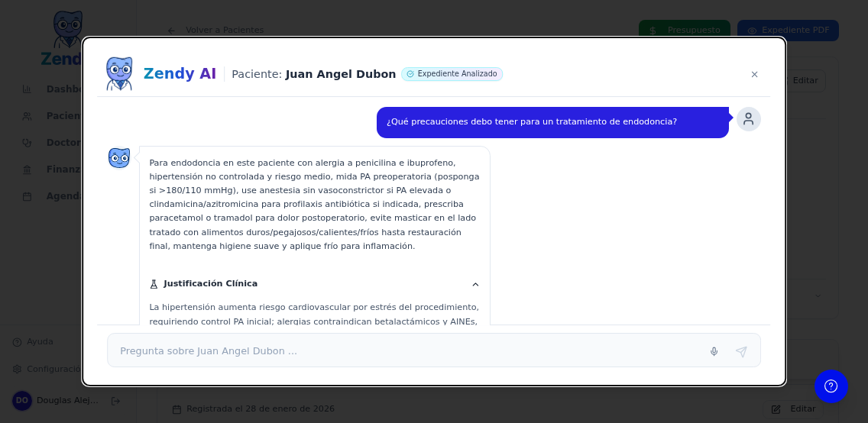Collapse the Justificación Clínica section chevron
868x423 pixels.
click(475, 284)
